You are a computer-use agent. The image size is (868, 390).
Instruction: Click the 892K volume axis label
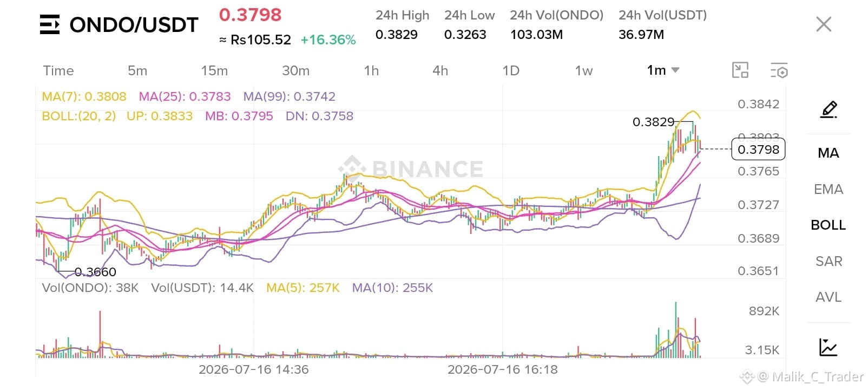point(764,311)
